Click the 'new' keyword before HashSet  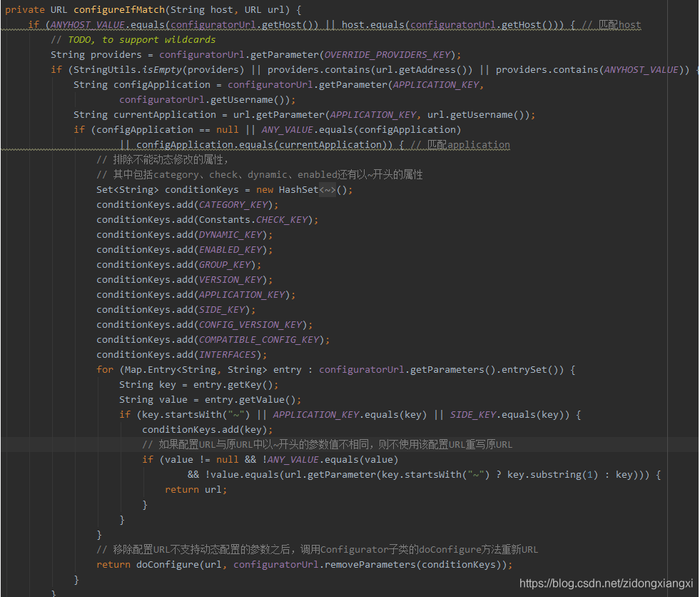[265, 190]
